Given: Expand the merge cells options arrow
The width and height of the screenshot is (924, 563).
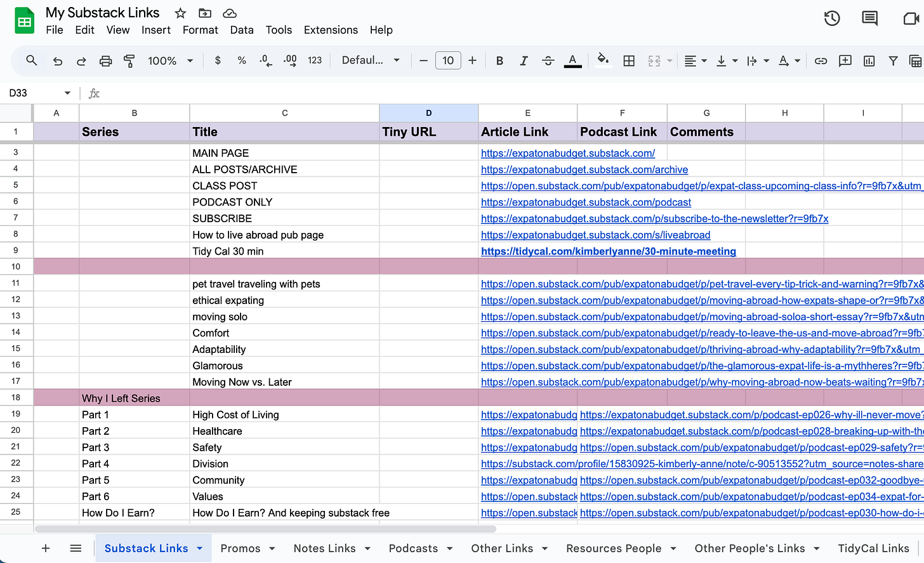Looking at the screenshot, I should tap(670, 61).
